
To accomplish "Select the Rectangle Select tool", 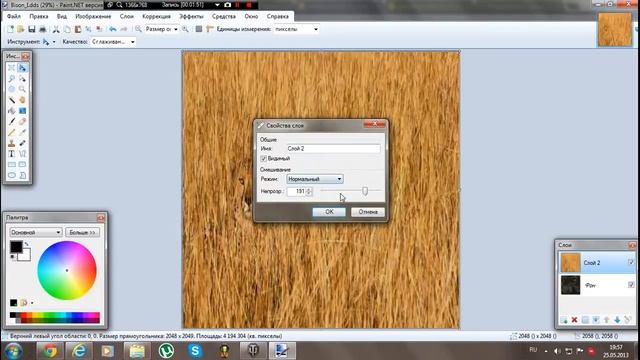I will [x=11, y=68].
